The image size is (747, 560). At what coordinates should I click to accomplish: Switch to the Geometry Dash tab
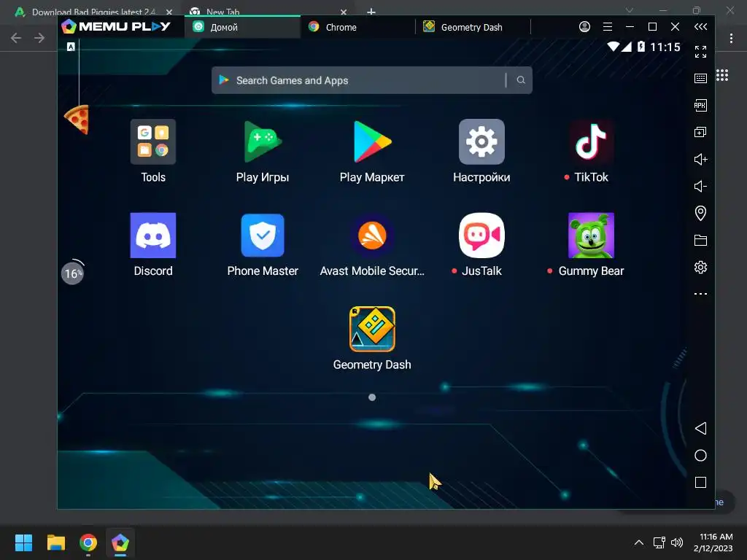(x=473, y=27)
